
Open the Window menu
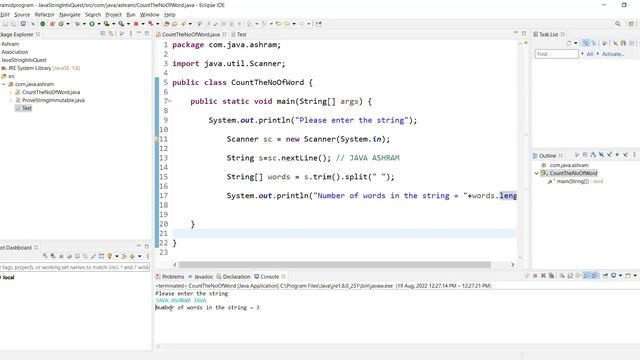(149, 14)
